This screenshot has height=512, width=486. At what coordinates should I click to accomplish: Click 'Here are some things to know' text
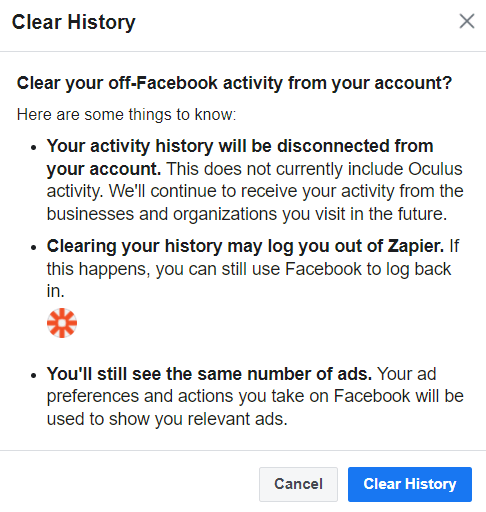click(x=126, y=115)
